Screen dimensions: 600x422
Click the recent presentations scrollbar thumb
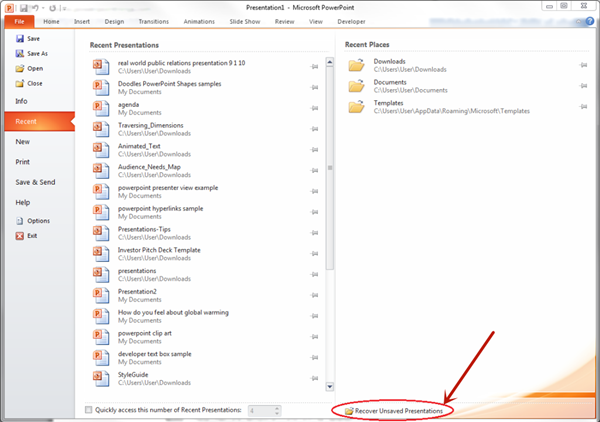[329, 168]
